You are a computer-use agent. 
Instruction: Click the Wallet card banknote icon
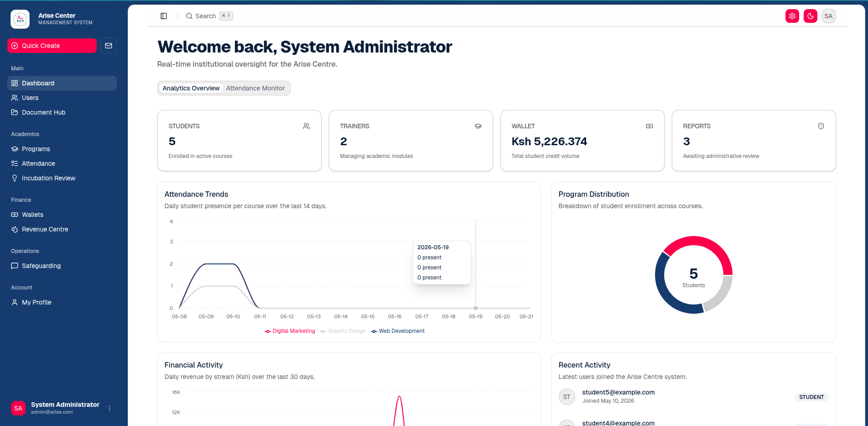[x=650, y=126]
